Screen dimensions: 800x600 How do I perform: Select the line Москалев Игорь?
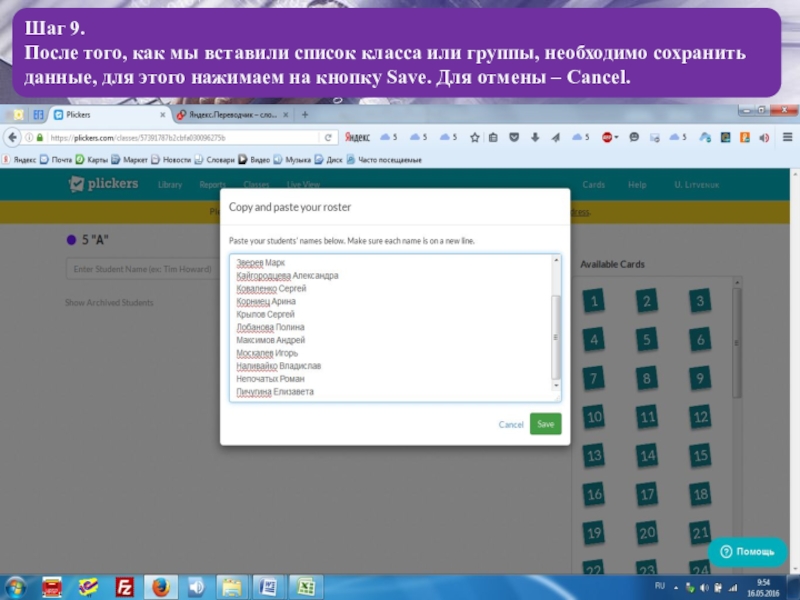267,353
